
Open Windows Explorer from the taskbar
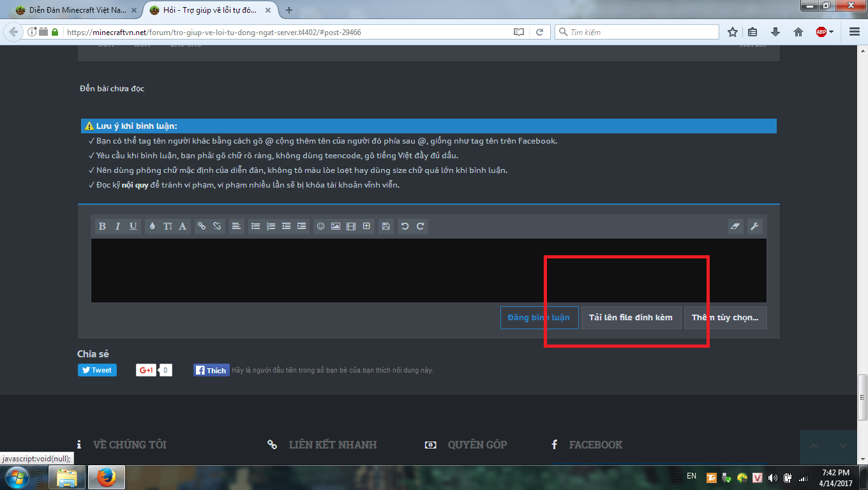click(67, 477)
